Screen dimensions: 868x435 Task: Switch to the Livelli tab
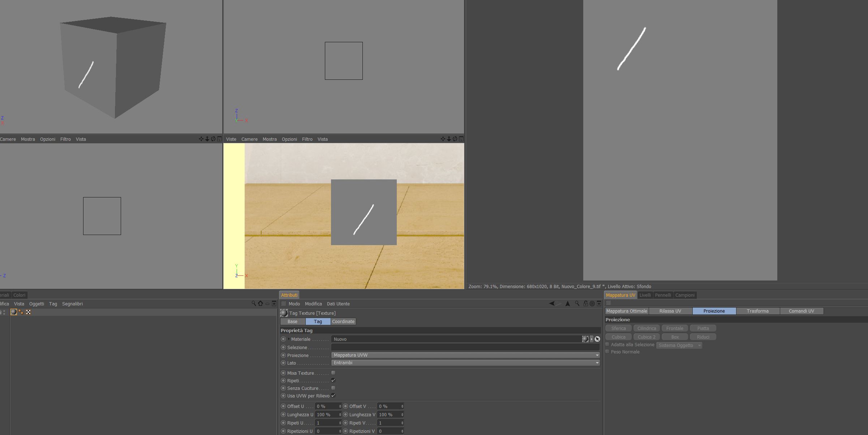click(645, 295)
